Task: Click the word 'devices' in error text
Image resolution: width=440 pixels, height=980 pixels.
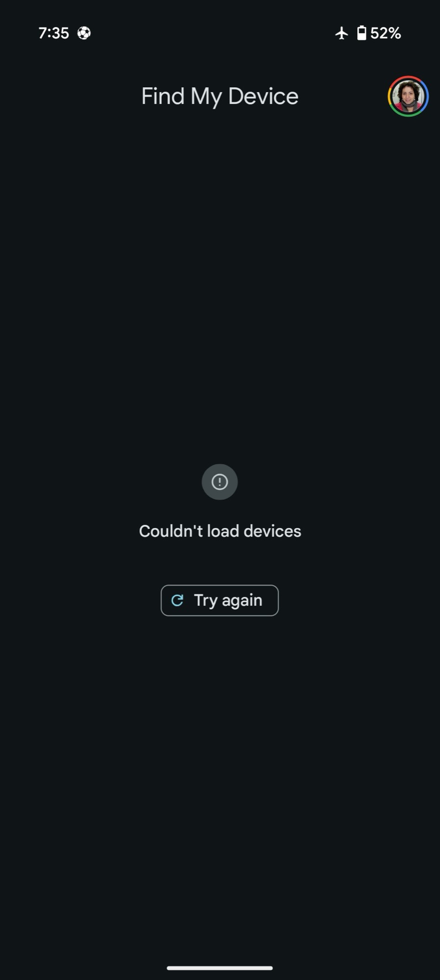Action: point(272,531)
